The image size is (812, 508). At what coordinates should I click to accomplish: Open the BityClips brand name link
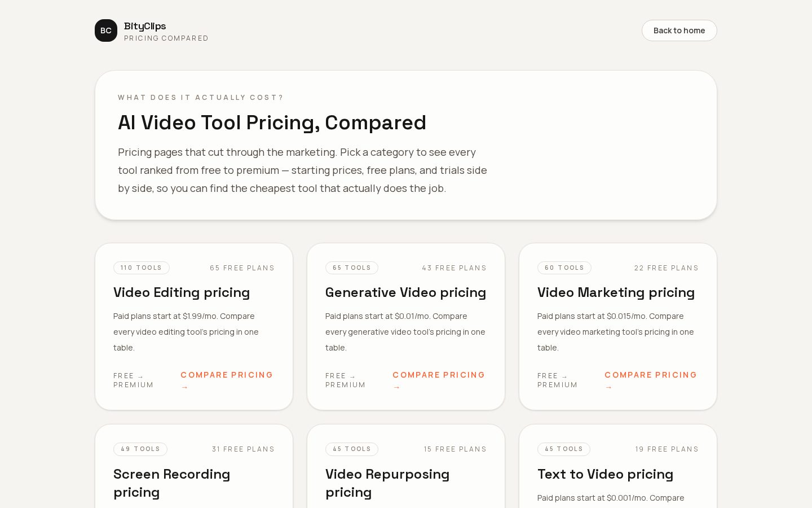145,26
